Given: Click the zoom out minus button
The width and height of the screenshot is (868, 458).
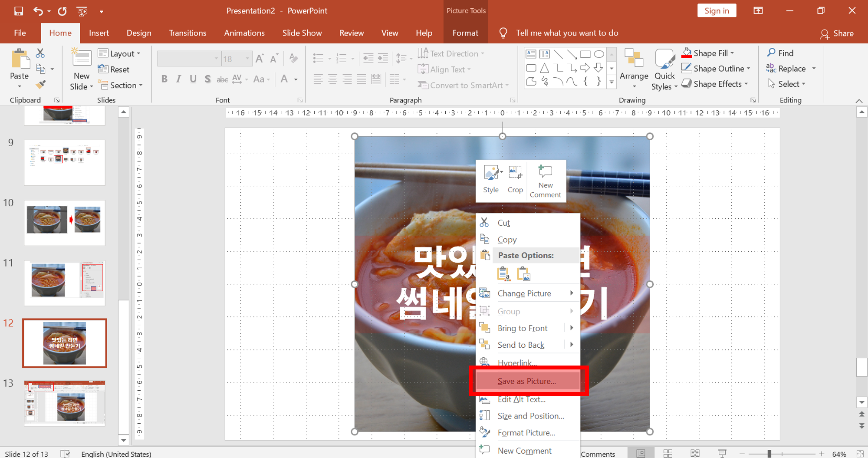Looking at the screenshot, I should pyautogui.click(x=742, y=454).
